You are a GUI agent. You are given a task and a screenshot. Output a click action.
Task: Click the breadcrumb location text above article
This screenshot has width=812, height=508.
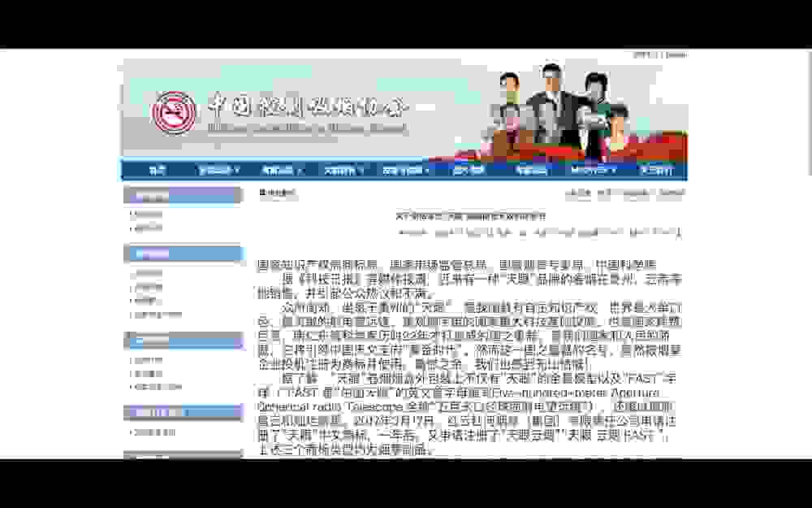(x=278, y=193)
